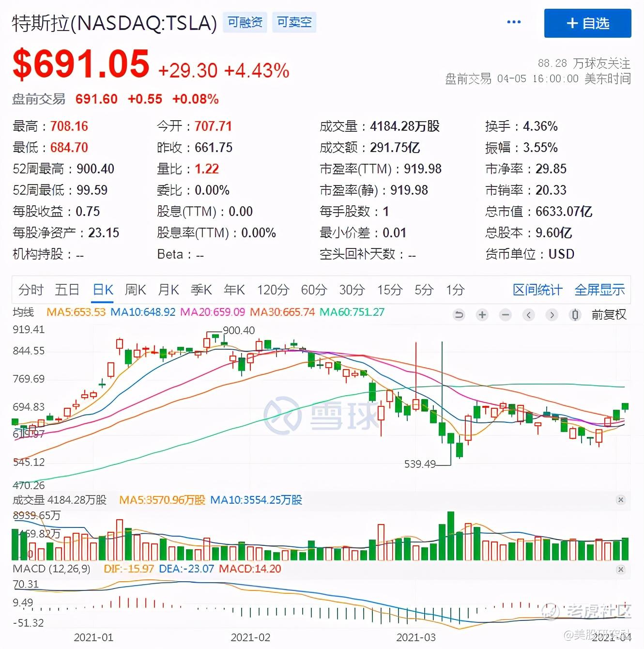Zoom out the chart with minus icon
Viewport: 644px width, 649px height.
[506, 315]
